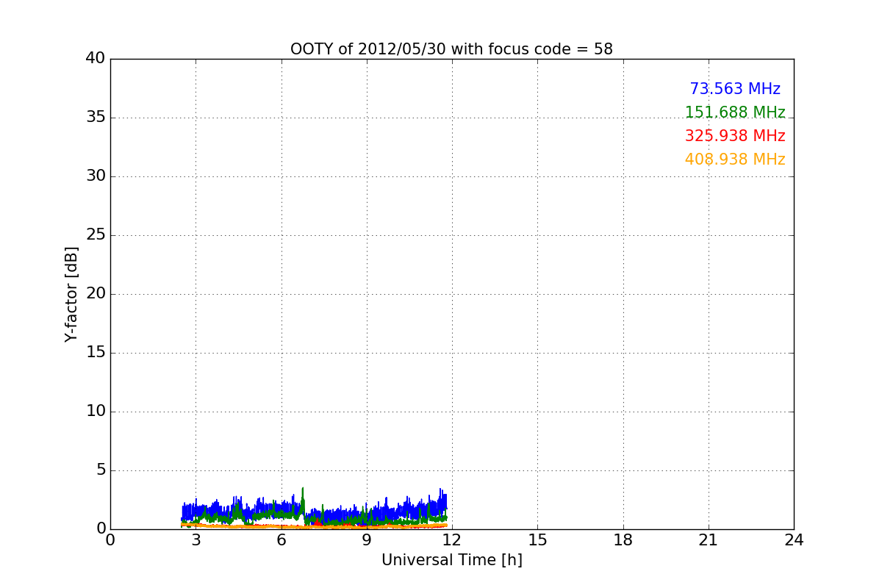Click the x-axis tick label 18
Image resolution: width=882 pixels, height=588 pixels.
coord(623,539)
